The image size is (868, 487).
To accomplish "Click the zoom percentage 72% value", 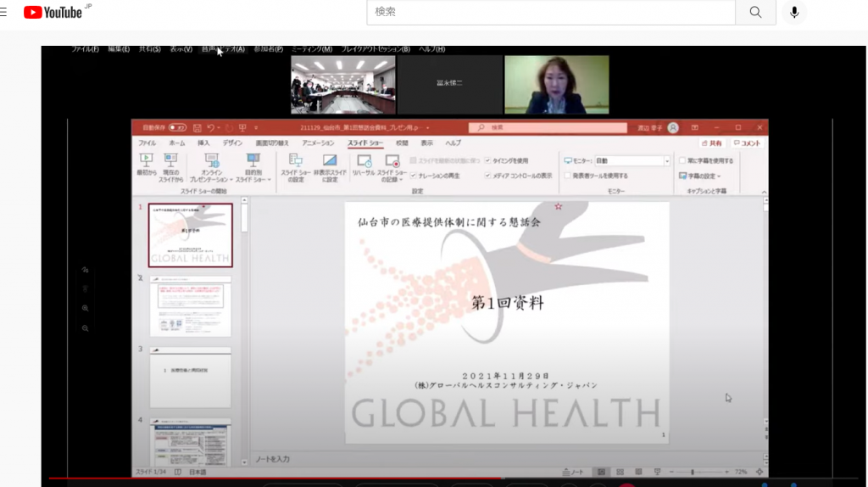I will pyautogui.click(x=741, y=472).
